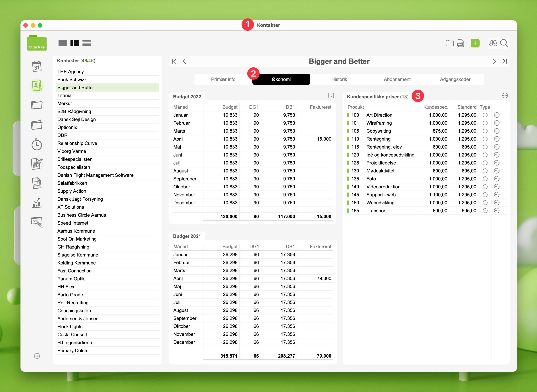537x392 pixels.
Task: Select Danish Flight Management Software contact
Action: pos(95,175)
